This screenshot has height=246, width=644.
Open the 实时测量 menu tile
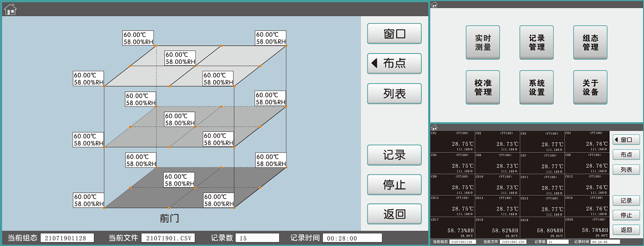[483, 42]
